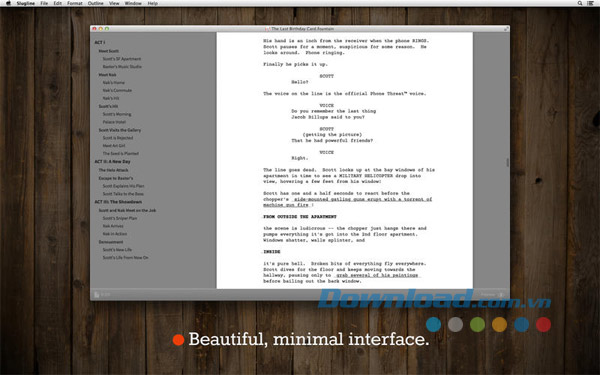600x375 pixels.
Task: Select ACT II: A New Day section
Action: click(112, 161)
